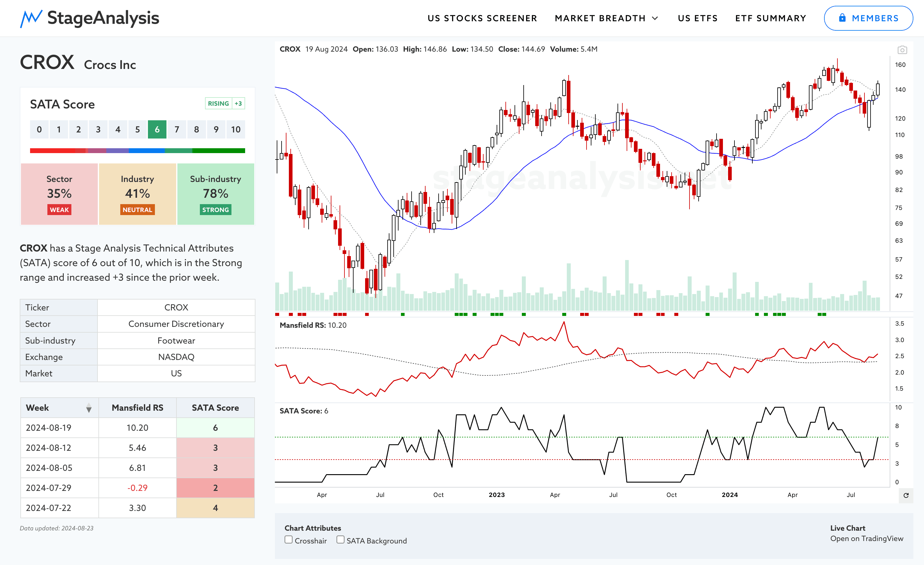The image size is (924, 565).
Task: Open US ETFs menu item
Action: [x=697, y=18]
